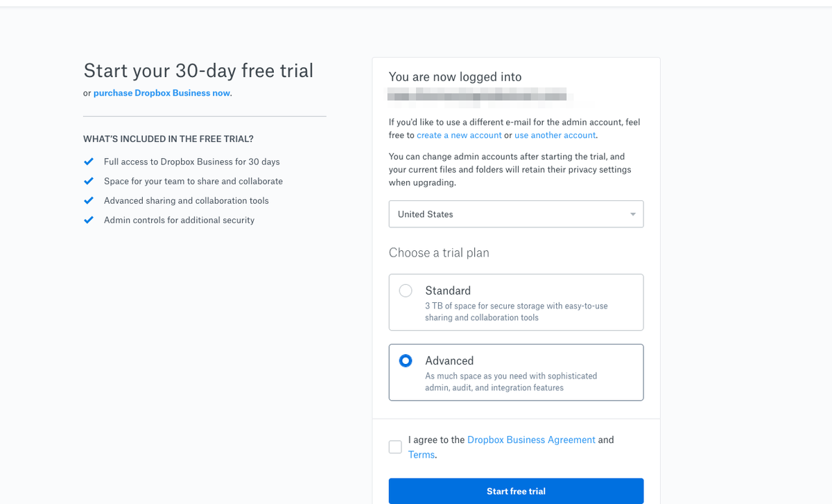Open the Dropbox Business Agreement
Screen dimensions: 832x504
pos(531,440)
